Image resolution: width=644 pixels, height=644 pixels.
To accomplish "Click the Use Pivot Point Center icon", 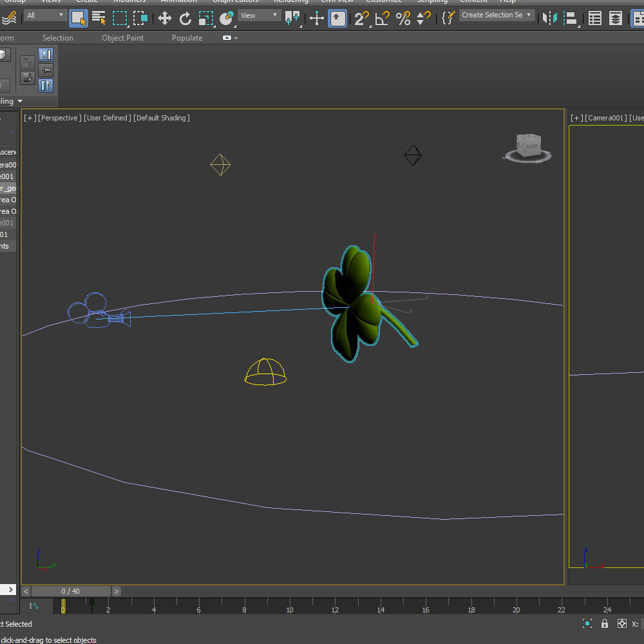I will (292, 18).
